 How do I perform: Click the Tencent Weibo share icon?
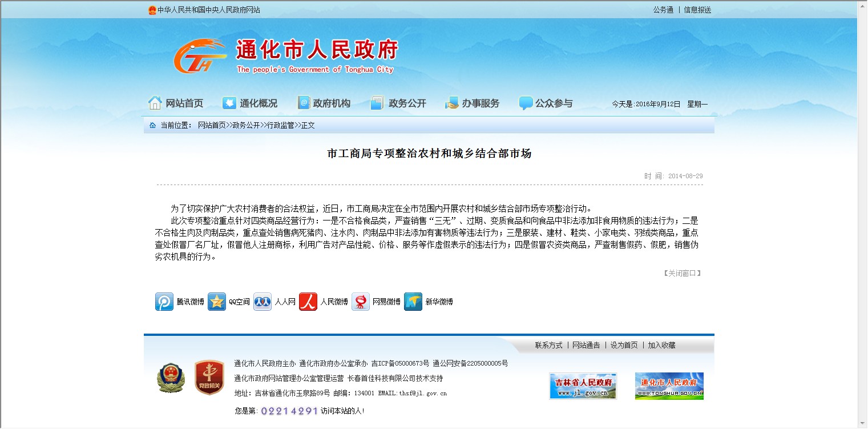tap(164, 302)
